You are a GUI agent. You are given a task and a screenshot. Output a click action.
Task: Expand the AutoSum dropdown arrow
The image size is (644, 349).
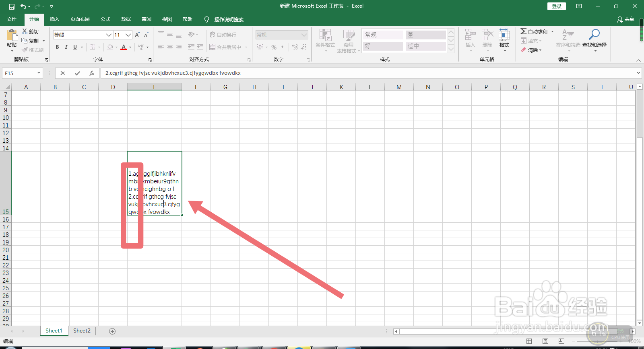(x=552, y=31)
